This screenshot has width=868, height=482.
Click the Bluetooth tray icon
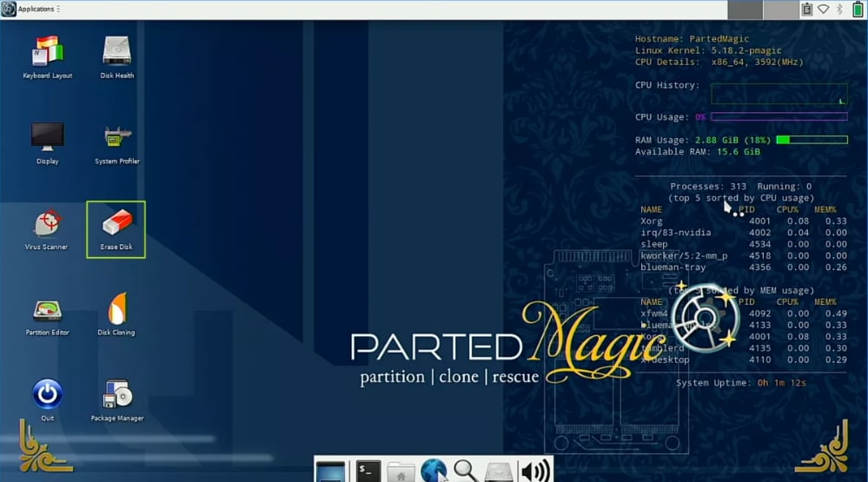coord(840,9)
